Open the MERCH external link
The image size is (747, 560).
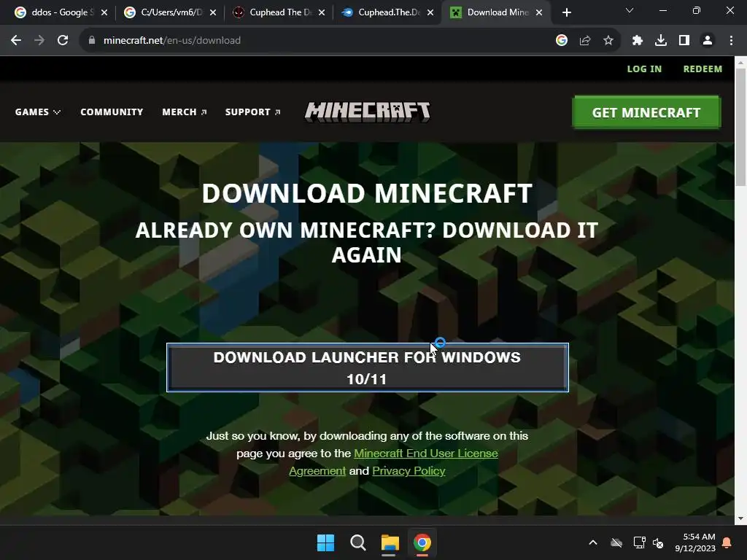point(184,112)
